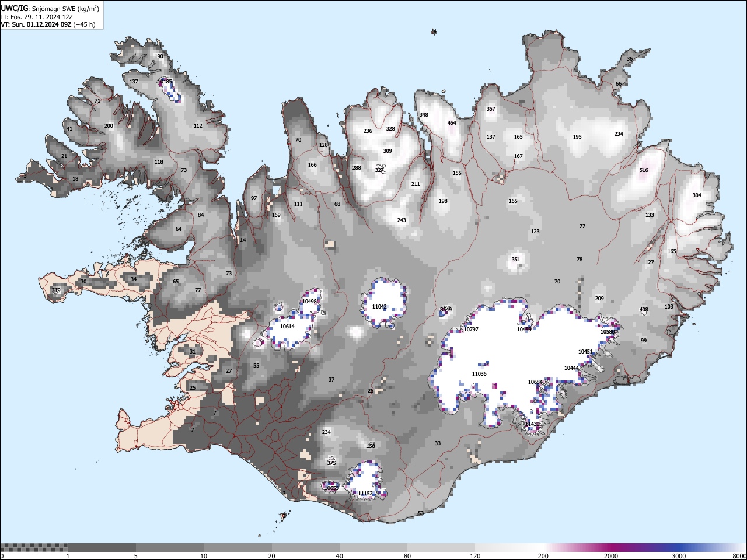747x560 pixels.
Task: Click the map value 209
Action: click(x=599, y=299)
